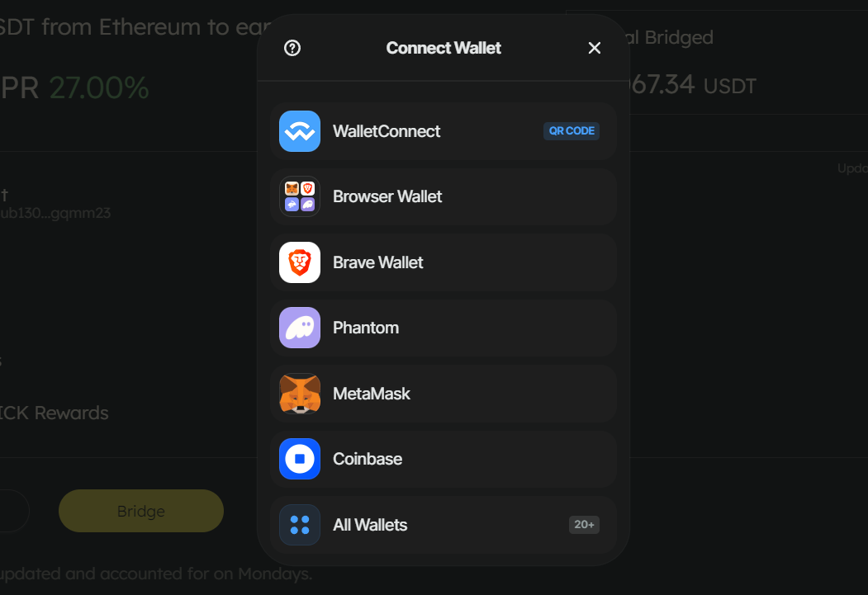Click the Brave lion icon
This screenshot has height=595, width=868.
pos(300,262)
